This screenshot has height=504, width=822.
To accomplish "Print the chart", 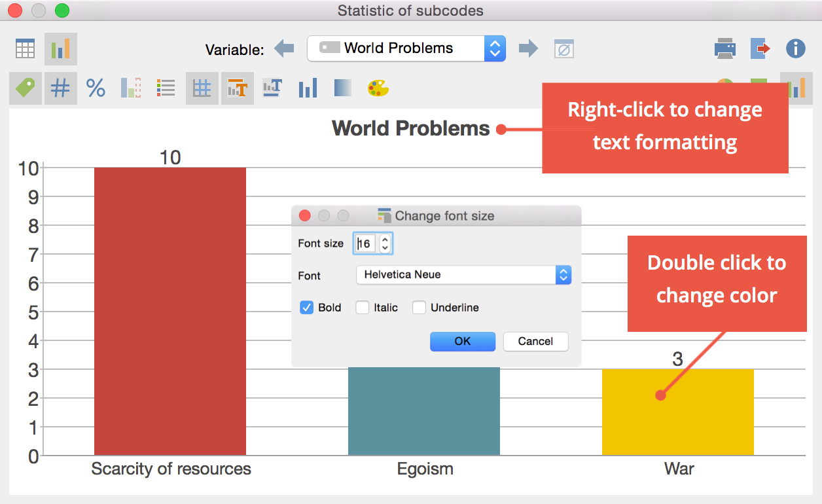I will 725,49.
